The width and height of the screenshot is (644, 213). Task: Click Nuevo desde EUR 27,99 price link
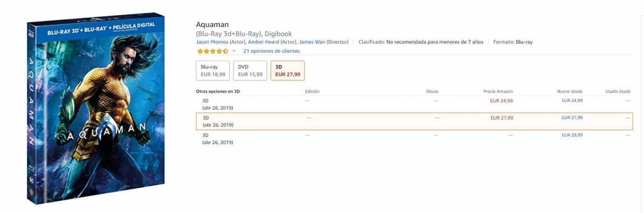(572, 118)
